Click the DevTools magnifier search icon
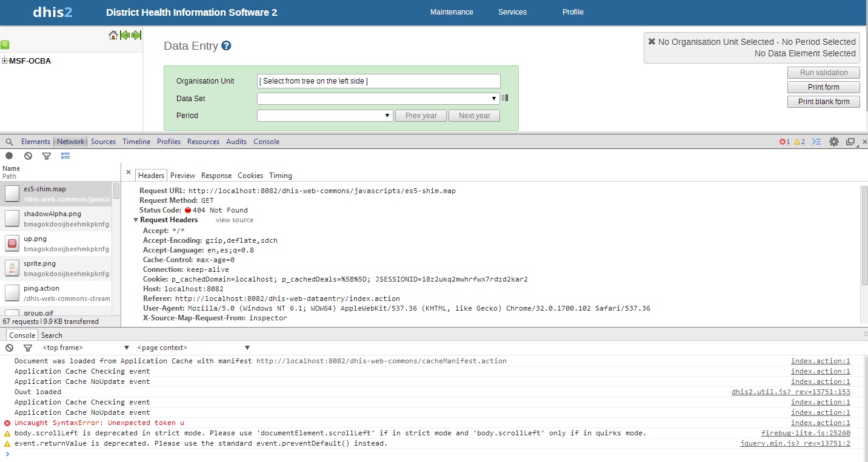 [9, 142]
